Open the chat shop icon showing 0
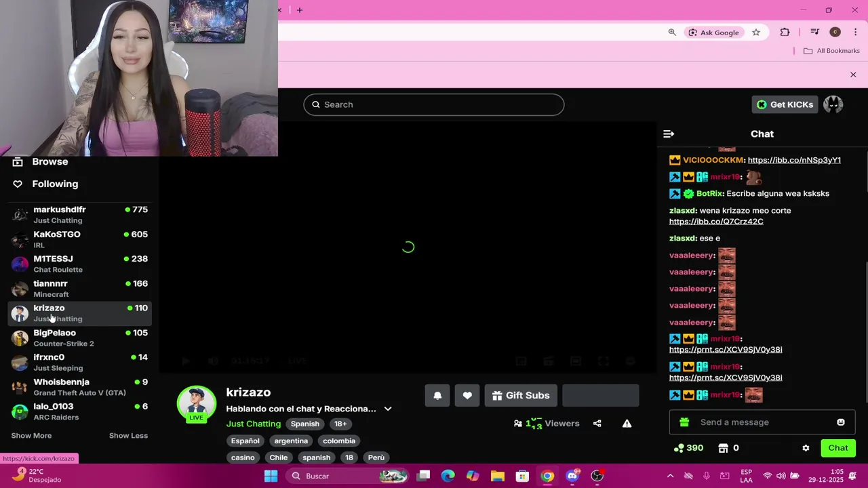 [x=728, y=448]
